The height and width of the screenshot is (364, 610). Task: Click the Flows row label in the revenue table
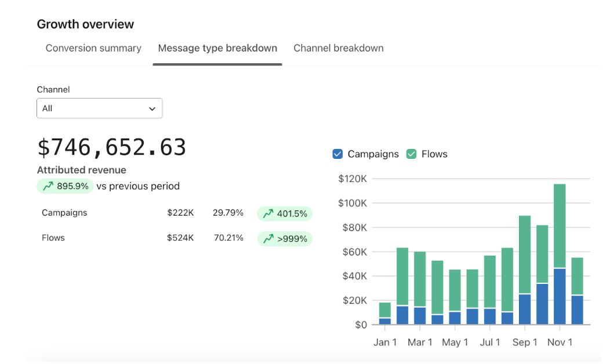(x=53, y=238)
